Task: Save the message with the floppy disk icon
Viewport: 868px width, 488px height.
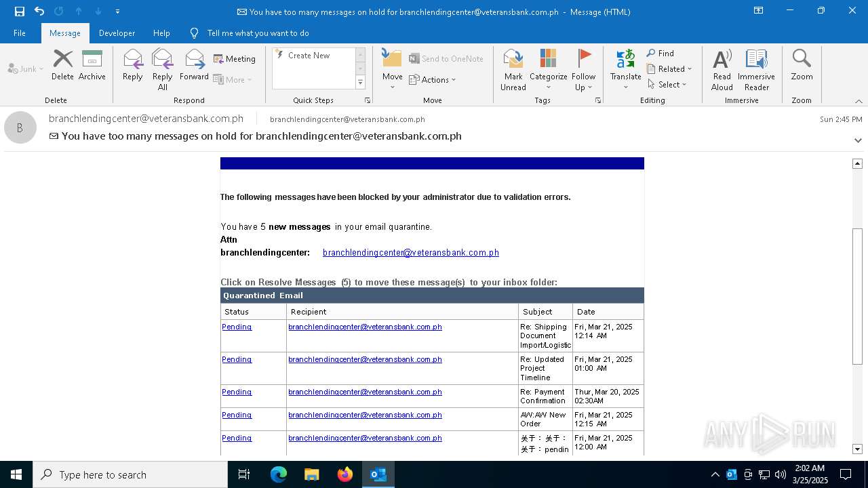Action: [19, 12]
